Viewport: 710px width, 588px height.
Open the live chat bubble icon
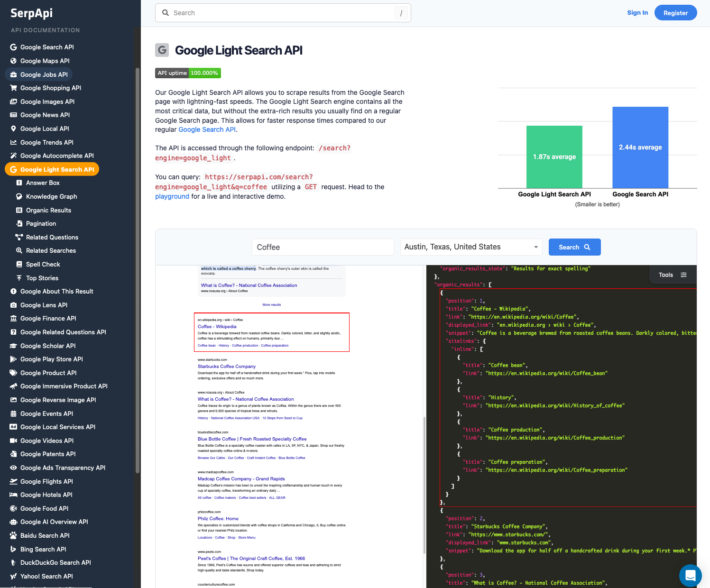coord(691,576)
